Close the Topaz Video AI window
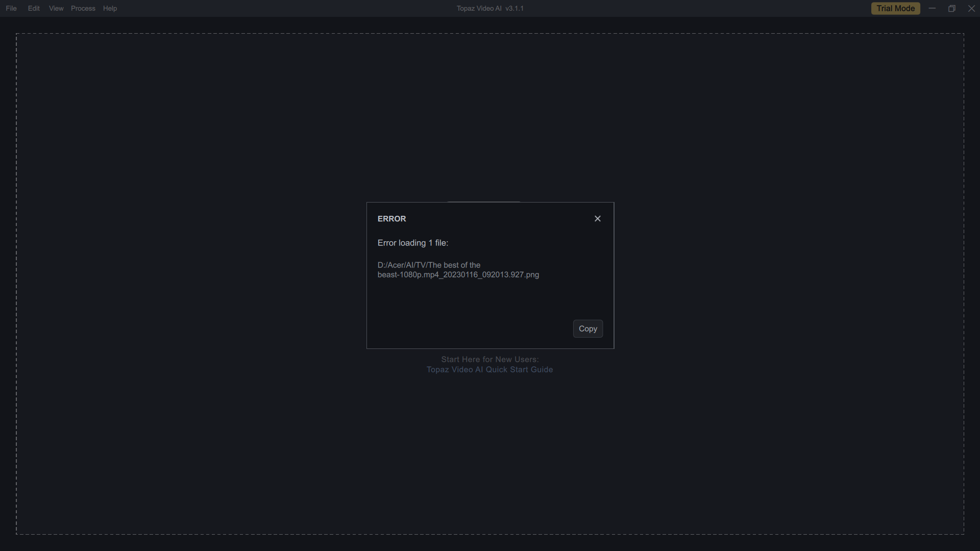The height and width of the screenshot is (551, 980). (x=971, y=9)
